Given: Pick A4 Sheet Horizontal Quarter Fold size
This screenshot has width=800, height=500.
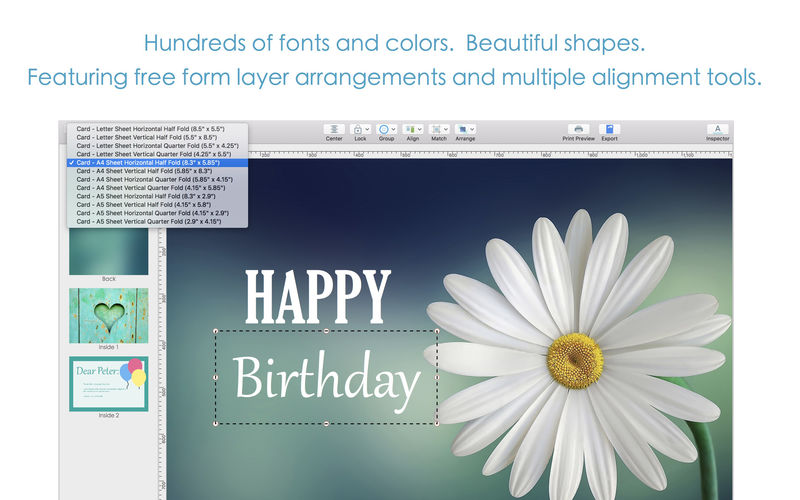Looking at the screenshot, I should 158,179.
